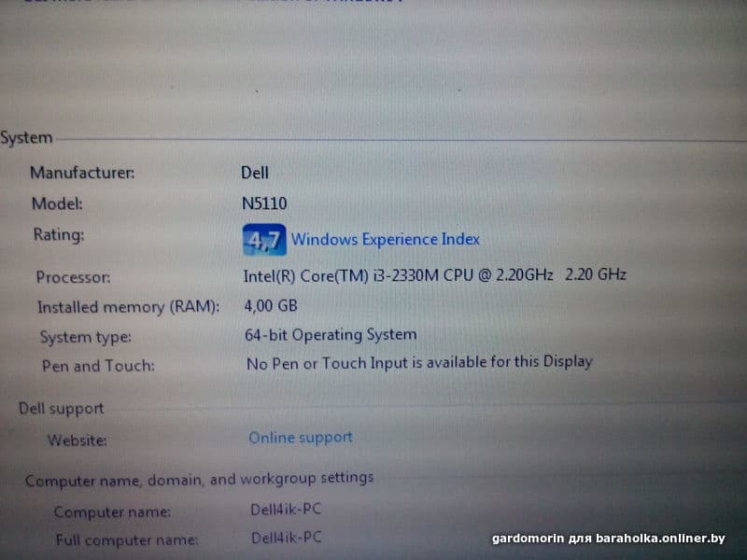
Task: Click the System section heading
Action: (x=26, y=137)
